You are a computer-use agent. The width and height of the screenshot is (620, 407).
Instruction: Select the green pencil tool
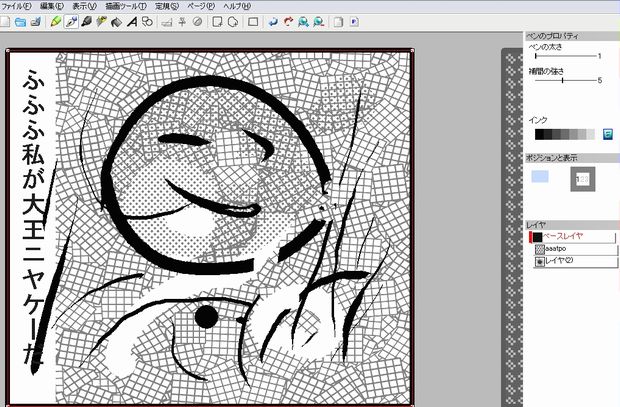(x=56, y=22)
